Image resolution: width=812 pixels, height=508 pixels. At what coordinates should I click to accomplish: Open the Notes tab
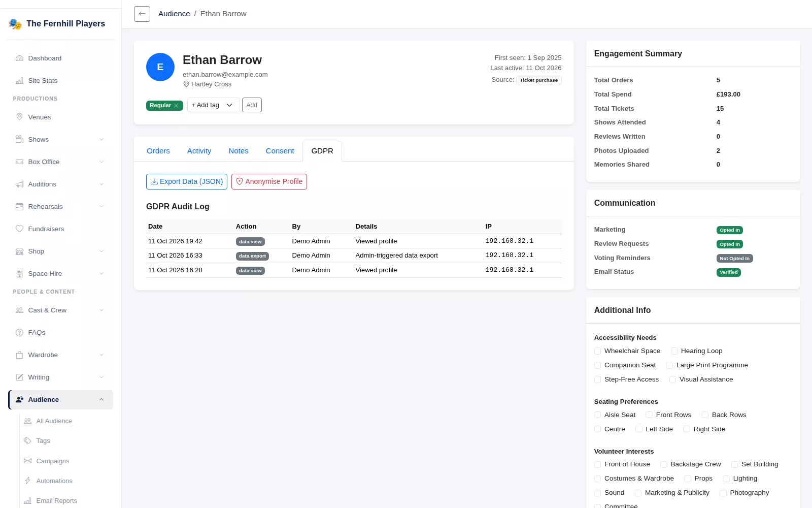239,151
